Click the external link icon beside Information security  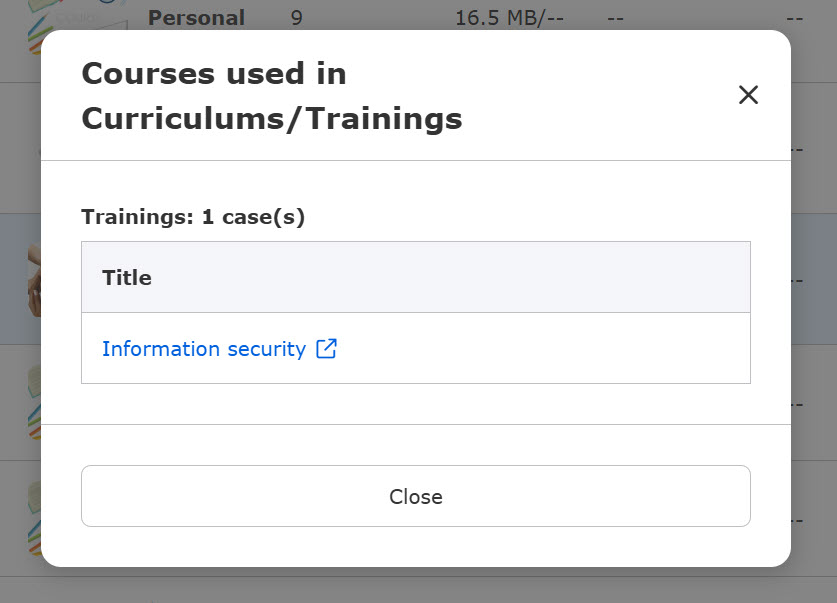tap(326, 348)
